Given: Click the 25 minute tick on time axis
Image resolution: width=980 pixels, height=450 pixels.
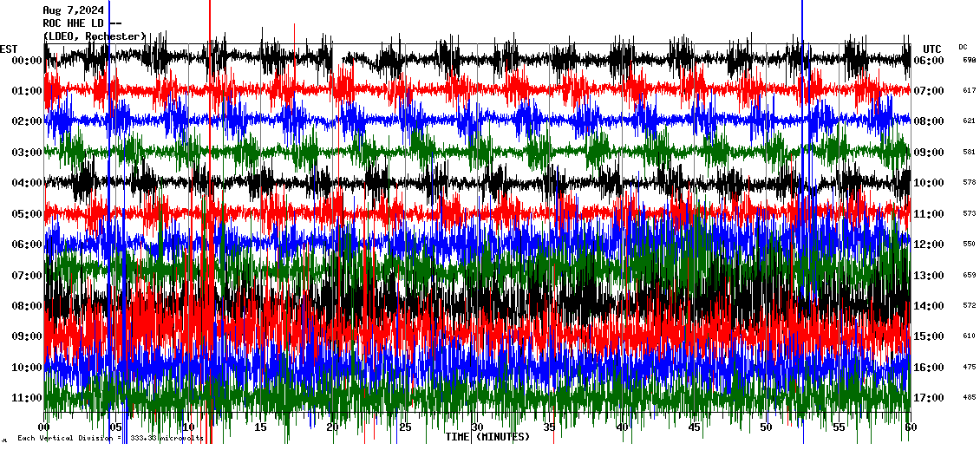Looking at the screenshot, I should pyautogui.click(x=405, y=428).
